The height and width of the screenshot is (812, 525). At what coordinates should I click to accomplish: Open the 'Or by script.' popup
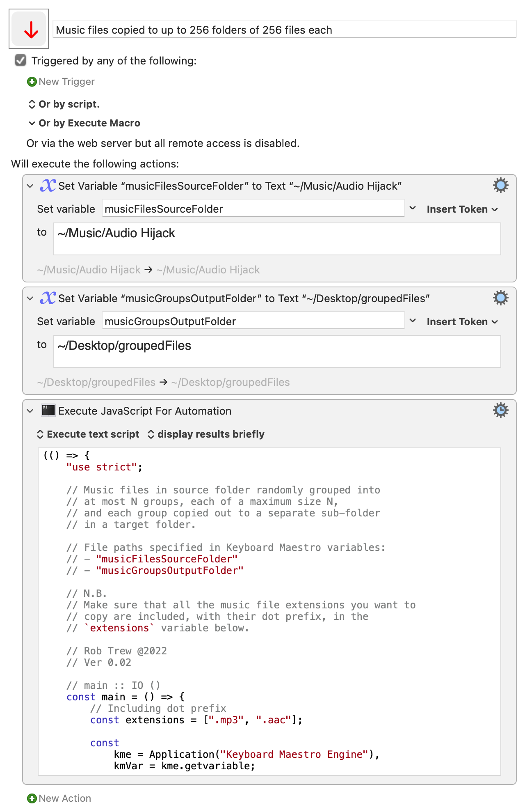click(64, 104)
